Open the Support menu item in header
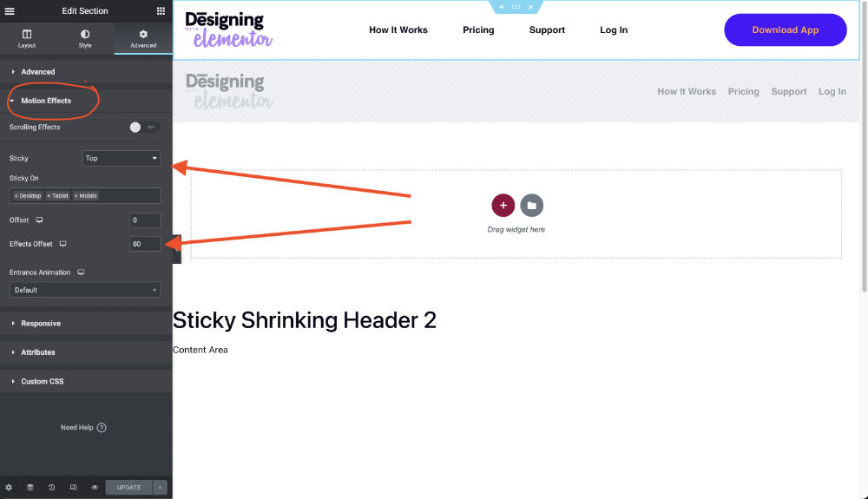Image resolution: width=868 pixels, height=499 pixels. point(547,30)
